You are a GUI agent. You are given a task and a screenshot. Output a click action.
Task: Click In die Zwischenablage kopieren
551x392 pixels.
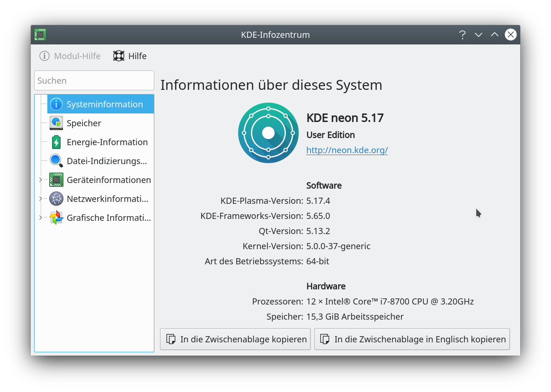235,339
